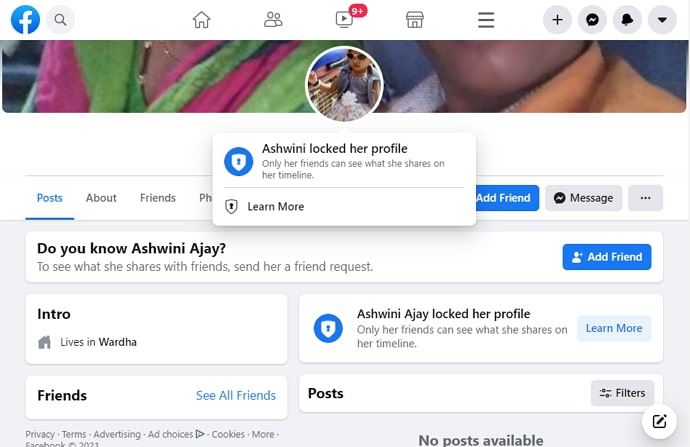Click 'Ashwini locked her profile' popup heading
The width and height of the screenshot is (690, 447).
point(334,149)
